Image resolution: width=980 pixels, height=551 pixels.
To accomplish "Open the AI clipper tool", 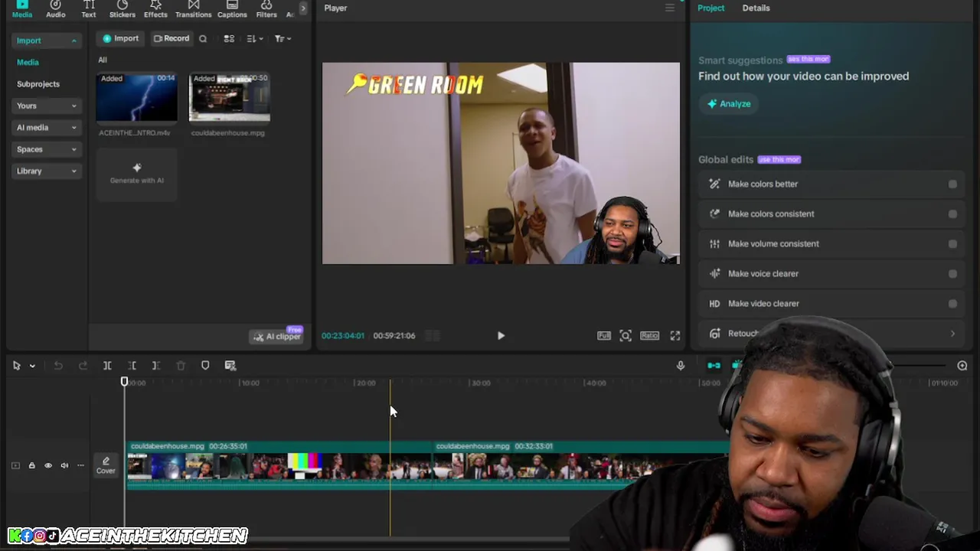I will pyautogui.click(x=277, y=337).
